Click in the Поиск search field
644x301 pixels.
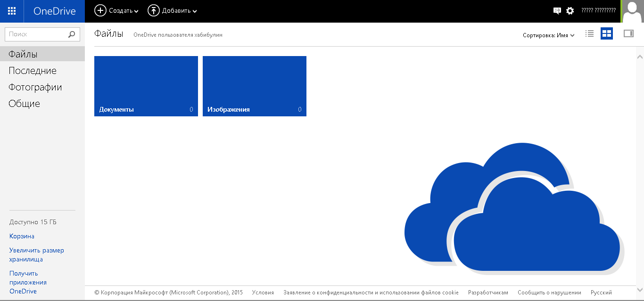click(35, 34)
